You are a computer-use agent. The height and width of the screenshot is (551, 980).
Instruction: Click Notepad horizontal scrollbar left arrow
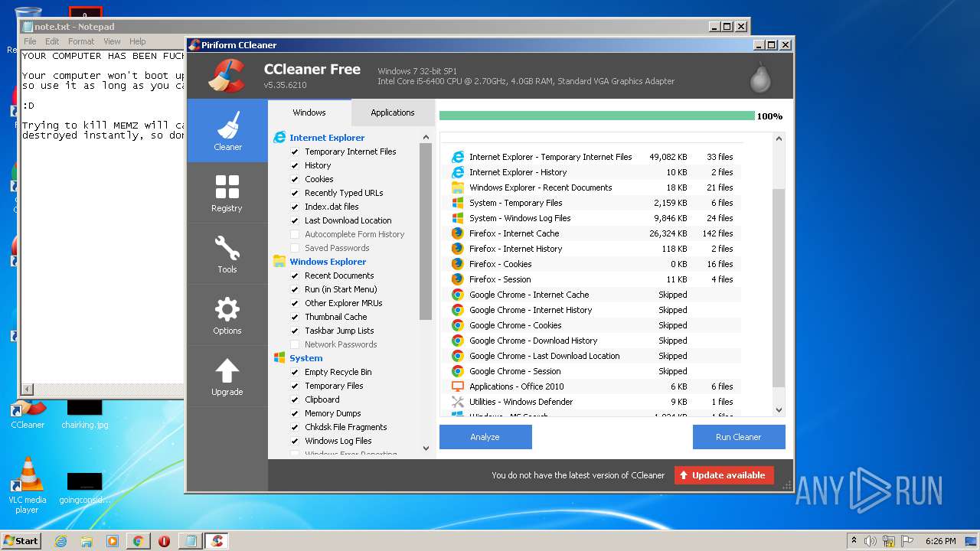tap(28, 390)
